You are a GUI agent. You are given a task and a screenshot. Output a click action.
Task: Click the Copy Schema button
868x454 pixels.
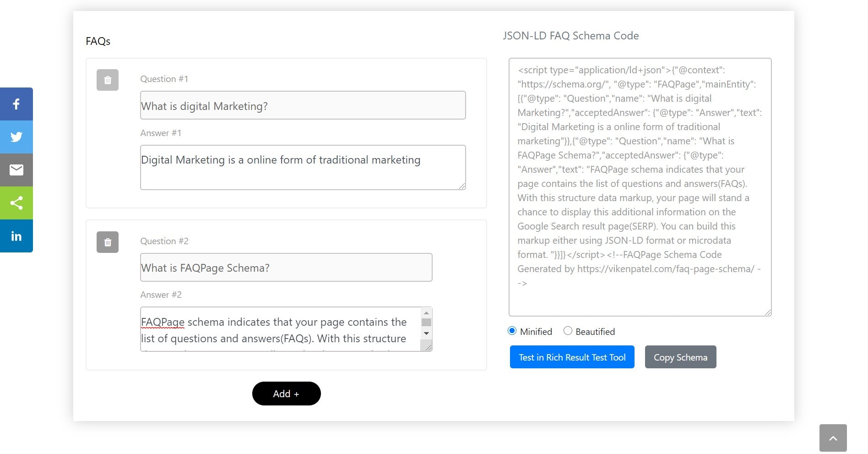click(680, 357)
